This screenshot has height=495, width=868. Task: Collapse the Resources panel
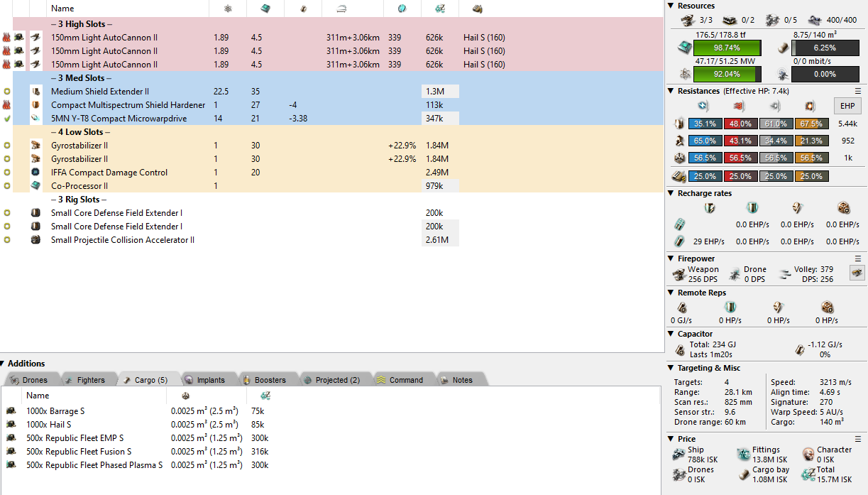click(672, 6)
